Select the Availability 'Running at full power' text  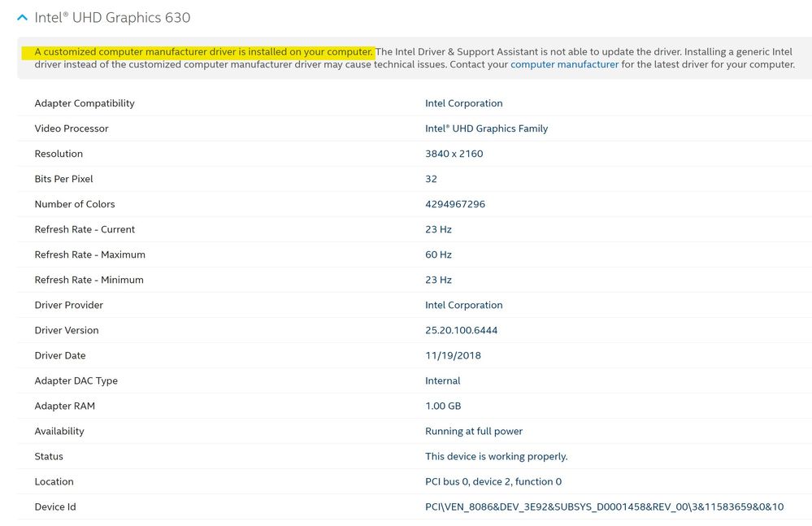pyautogui.click(x=474, y=431)
